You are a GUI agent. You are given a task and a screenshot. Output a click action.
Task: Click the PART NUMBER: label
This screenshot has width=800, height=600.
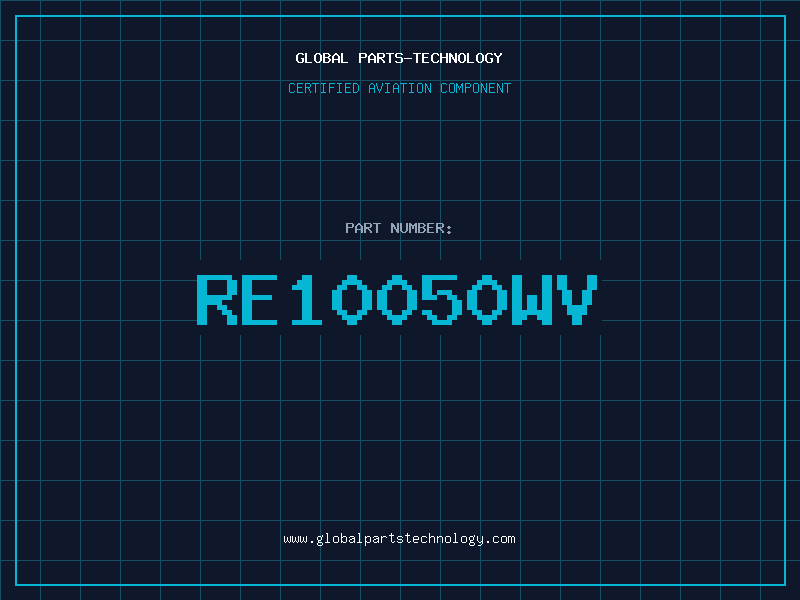[x=399, y=228]
